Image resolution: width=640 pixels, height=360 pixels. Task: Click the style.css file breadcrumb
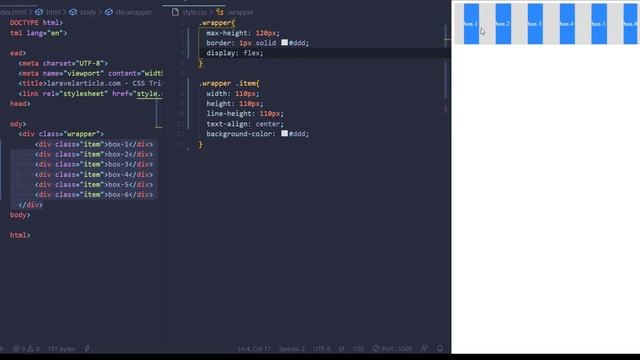coord(189,12)
